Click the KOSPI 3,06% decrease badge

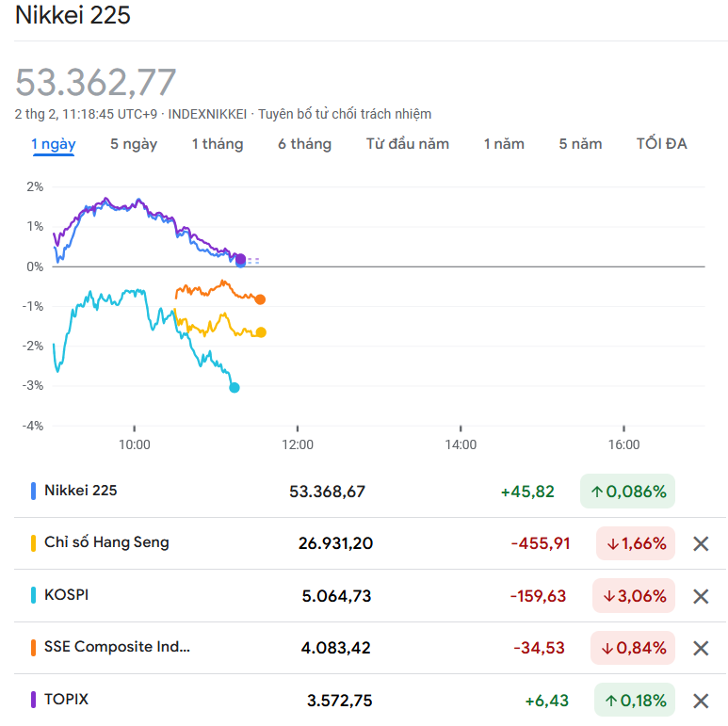pos(634,596)
